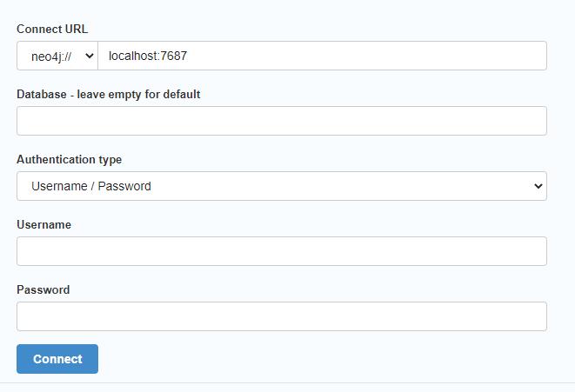The image size is (575, 392).
Task: Focus the localhost:7687 connect URL field
Action: pyautogui.click(x=323, y=56)
